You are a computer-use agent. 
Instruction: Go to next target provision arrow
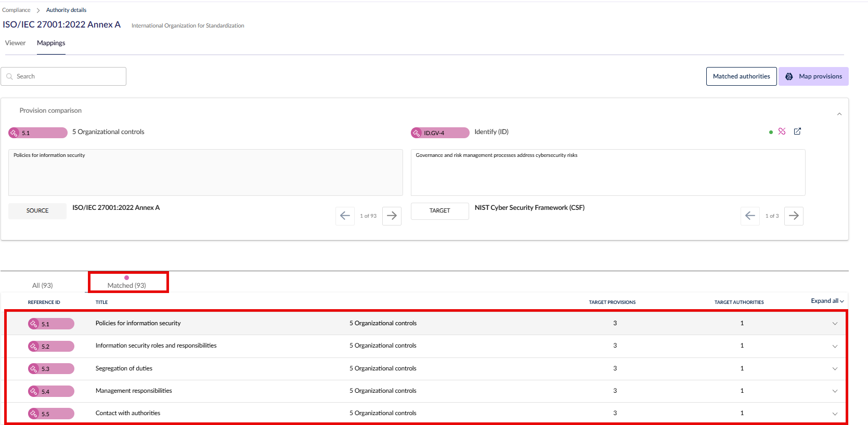tap(794, 216)
